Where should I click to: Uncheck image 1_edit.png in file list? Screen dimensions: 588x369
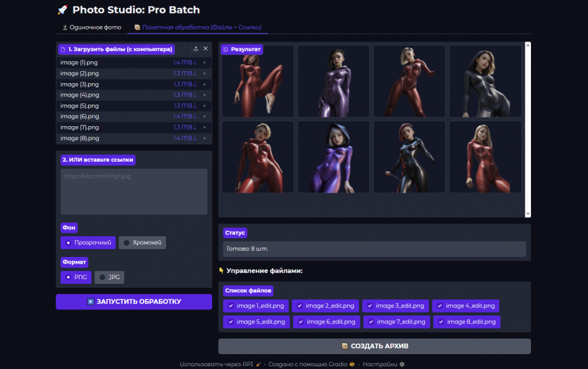pos(230,306)
